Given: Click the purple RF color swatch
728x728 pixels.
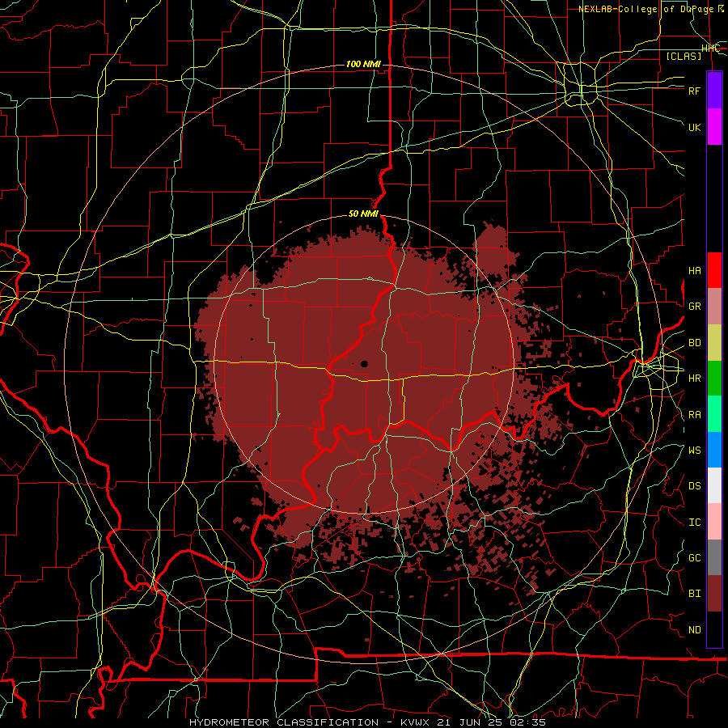Looking at the screenshot, I should pyautogui.click(x=714, y=91).
